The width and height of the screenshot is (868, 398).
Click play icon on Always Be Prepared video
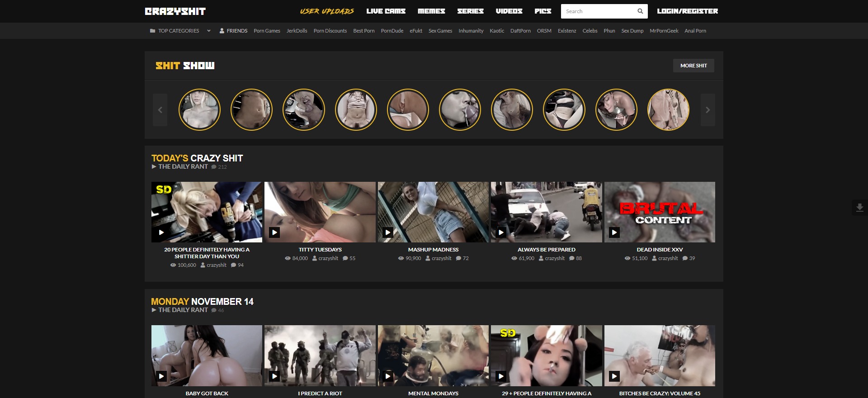point(501,232)
